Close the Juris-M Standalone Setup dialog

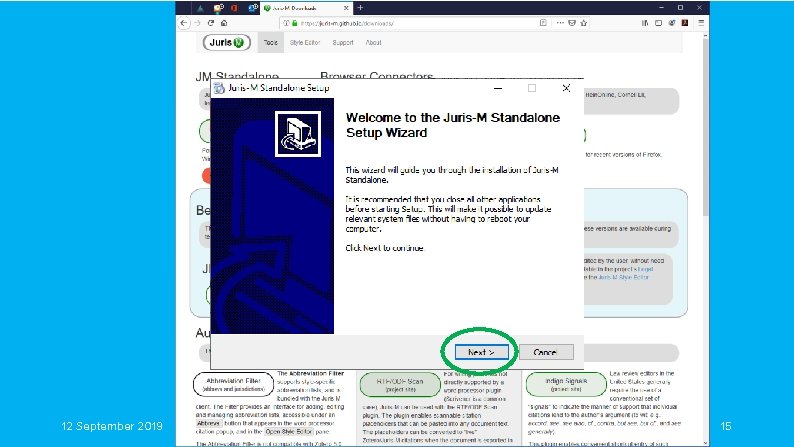pos(566,88)
